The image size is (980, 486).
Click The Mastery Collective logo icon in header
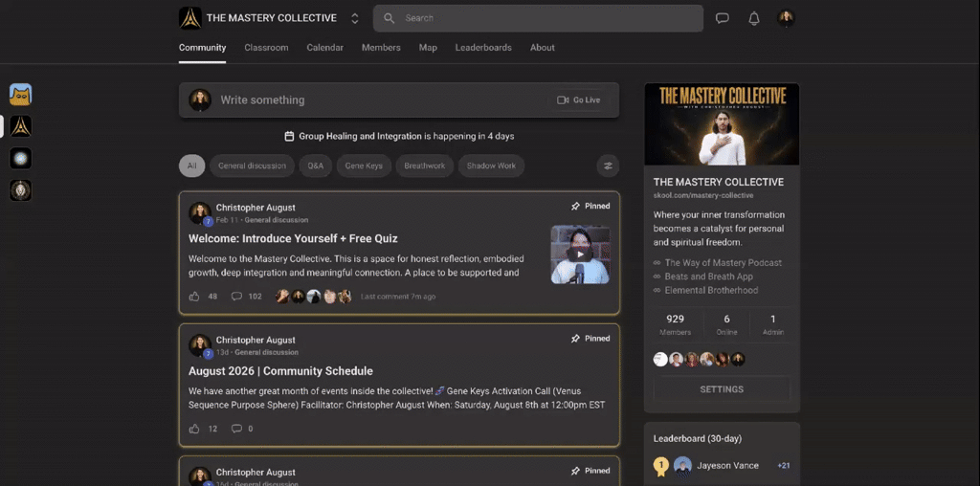point(190,18)
